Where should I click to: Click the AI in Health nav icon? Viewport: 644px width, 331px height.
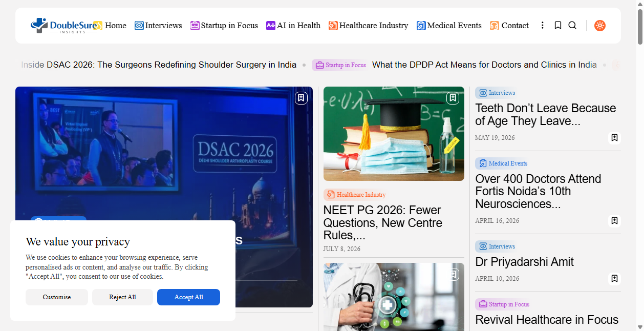pyautogui.click(x=271, y=26)
